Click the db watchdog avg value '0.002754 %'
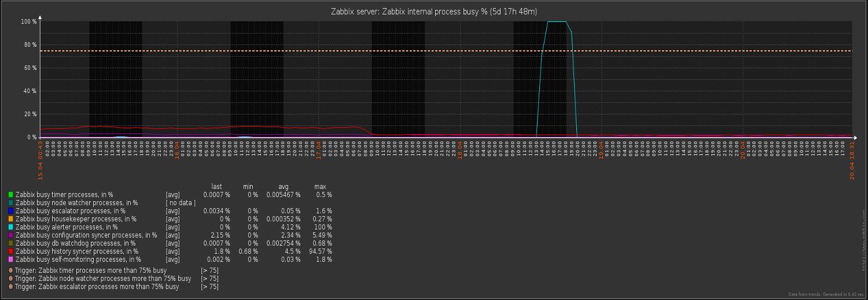The image size is (868, 300). click(284, 243)
